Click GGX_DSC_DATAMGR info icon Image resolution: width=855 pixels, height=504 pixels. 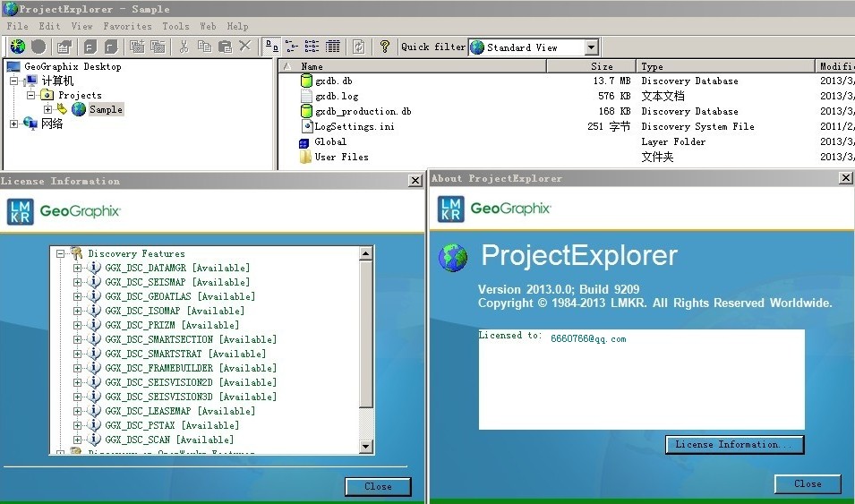coord(94,268)
